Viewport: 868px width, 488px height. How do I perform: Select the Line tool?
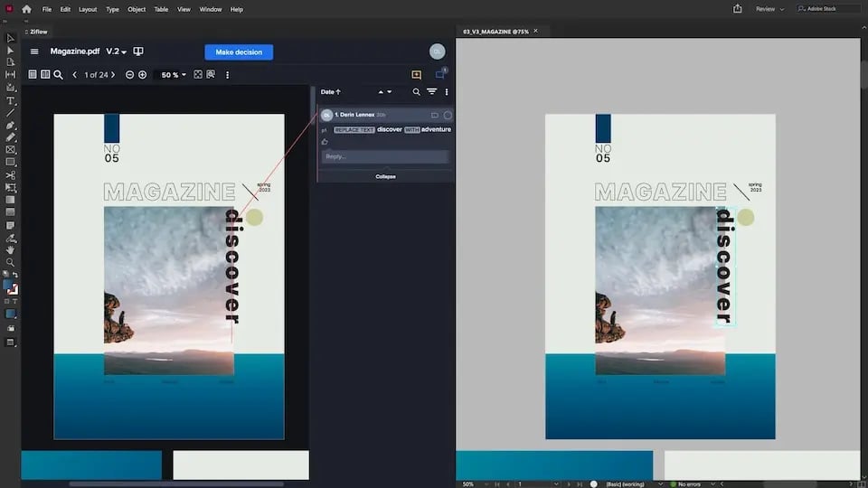(10, 113)
